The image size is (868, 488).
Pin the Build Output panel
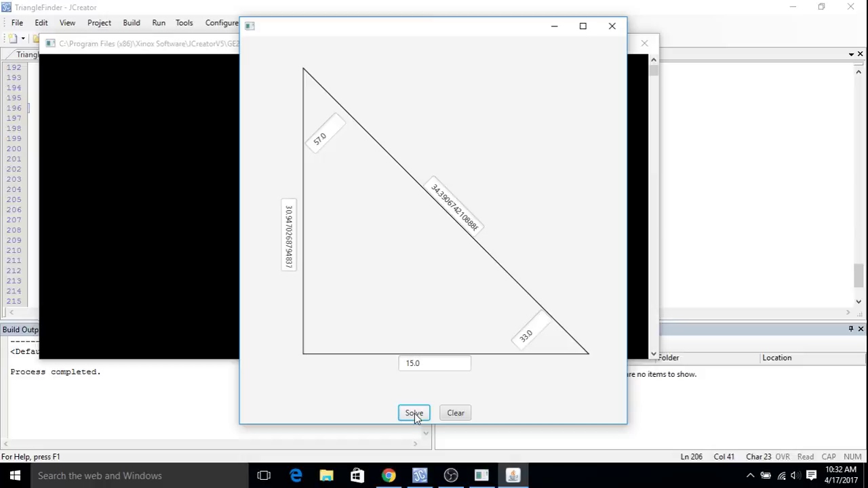tap(851, 329)
